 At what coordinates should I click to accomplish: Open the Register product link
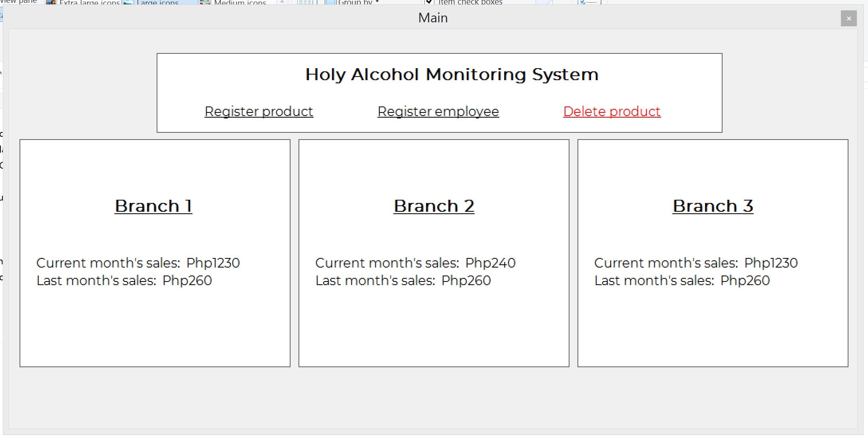(x=258, y=112)
